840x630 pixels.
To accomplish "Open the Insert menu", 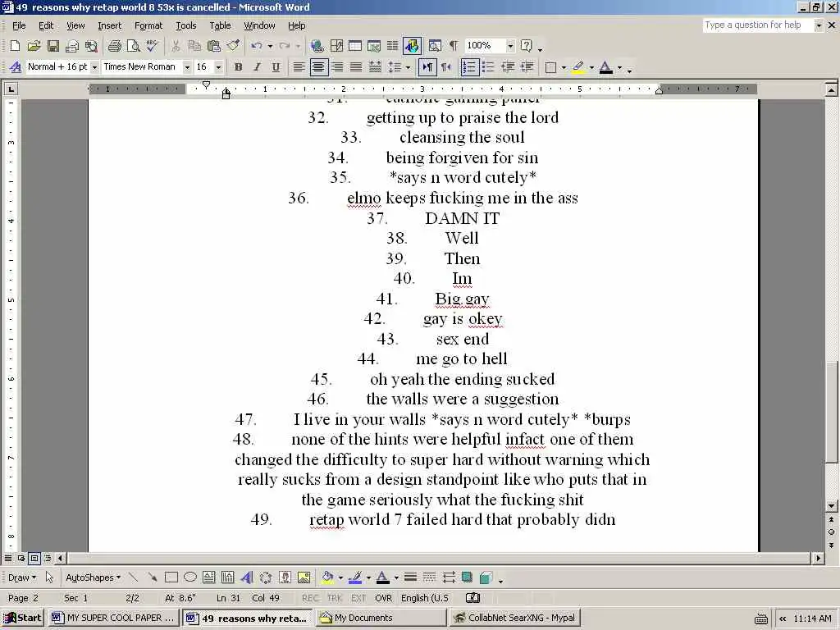I will (109, 25).
